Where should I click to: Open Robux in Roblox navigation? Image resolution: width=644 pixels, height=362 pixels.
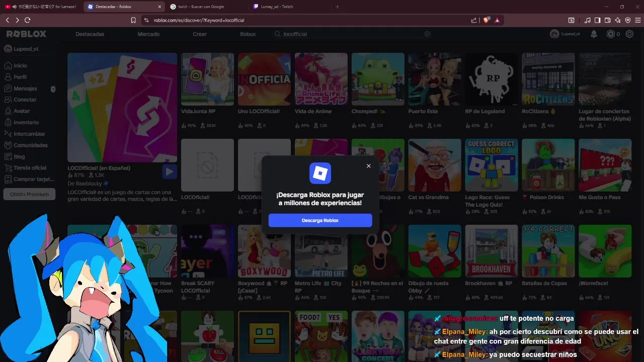click(248, 34)
